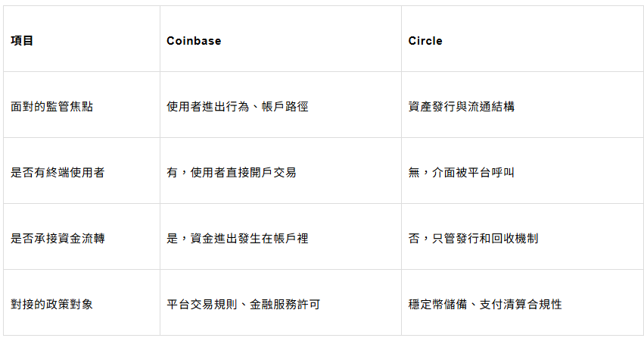
Task: Select the 是，資金進出發生在帳戶裡 cell
Action: click(x=237, y=239)
